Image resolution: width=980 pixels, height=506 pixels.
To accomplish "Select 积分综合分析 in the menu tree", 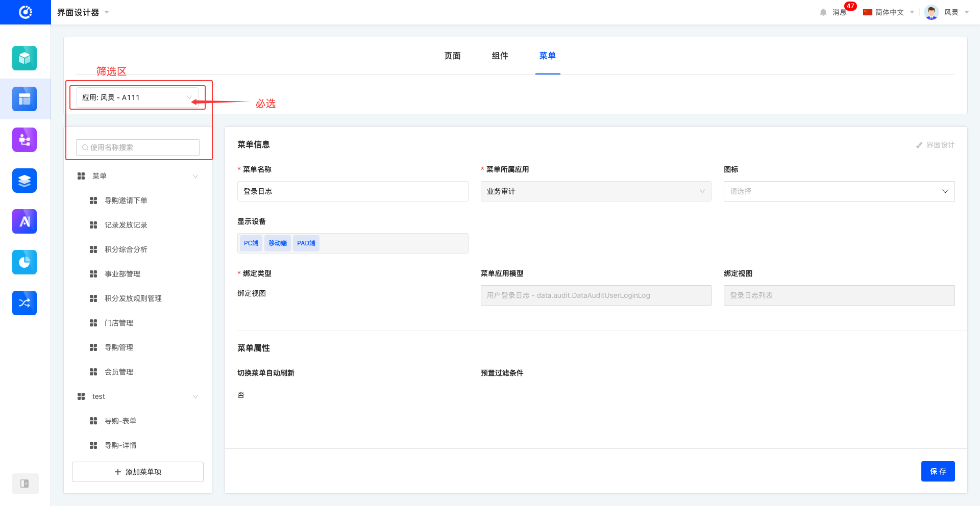I will pyautogui.click(x=126, y=249).
